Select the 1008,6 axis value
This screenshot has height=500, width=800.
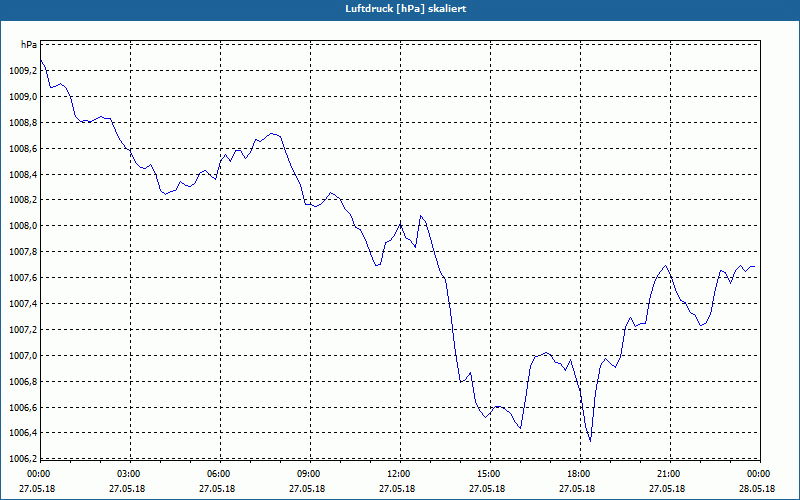click(23, 149)
